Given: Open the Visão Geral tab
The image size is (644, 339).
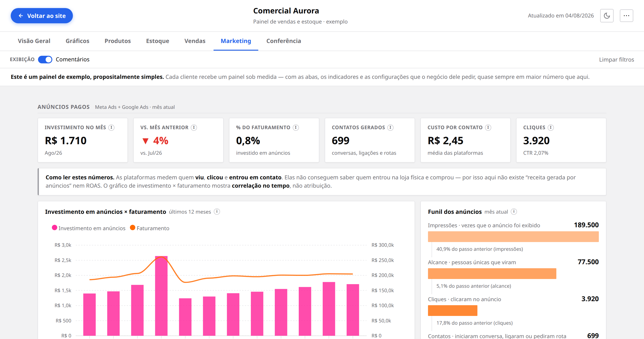Looking at the screenshot, I should tap(34, 41).
